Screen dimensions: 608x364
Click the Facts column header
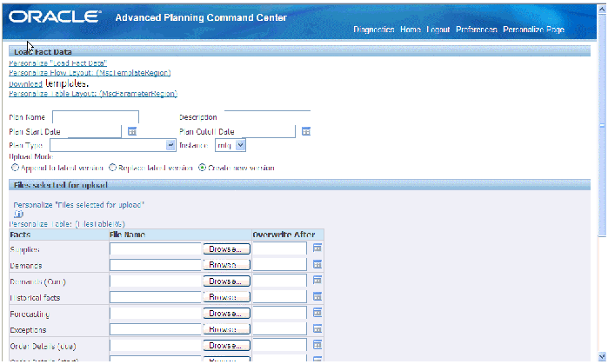point(20,235)
